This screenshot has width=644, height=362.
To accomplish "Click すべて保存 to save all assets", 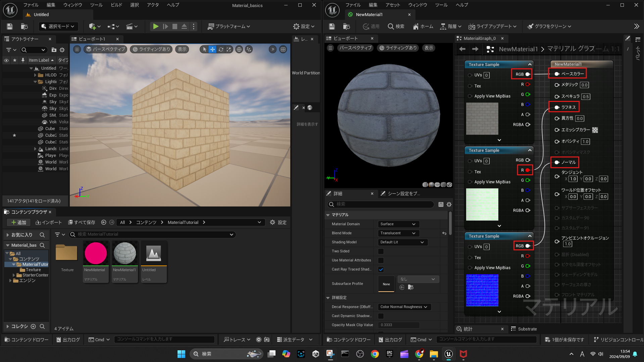I will (x=82, y=222).
